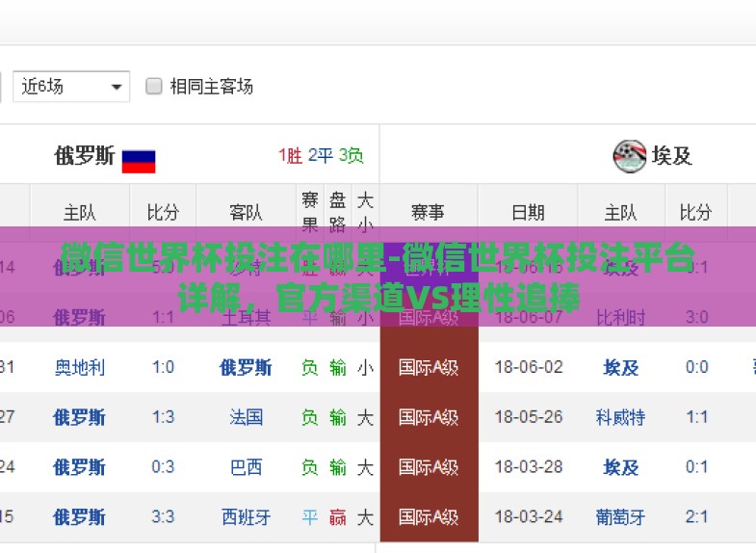This screenshot has width=756, height=553.
Task: Open the 奥地利 team link
Action: (80, 367)
